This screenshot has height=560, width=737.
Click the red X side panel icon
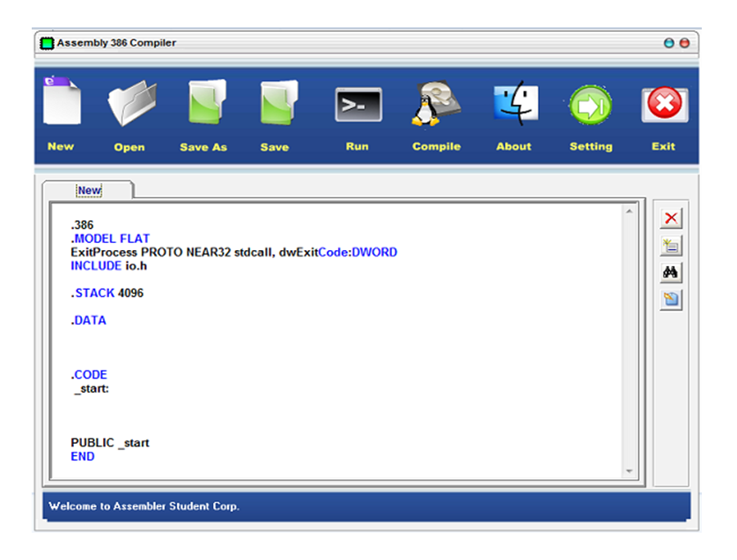point(671,218)
